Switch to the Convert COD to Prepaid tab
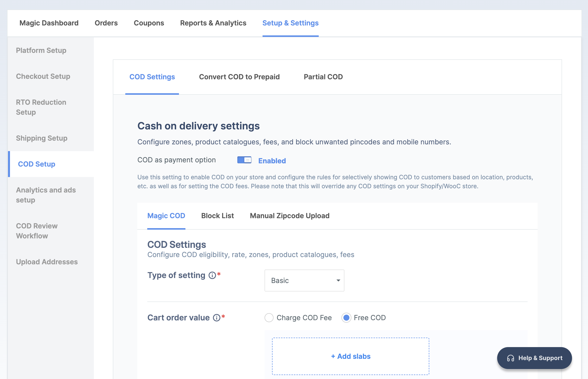Viewport: 588px width, 379px height. pos(239,77)
